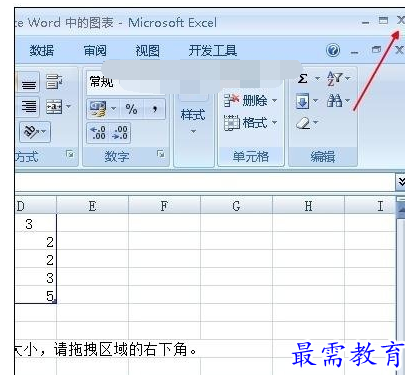Click the 单元格 group label
The image size is (413, 386).
tap(251, 156)
